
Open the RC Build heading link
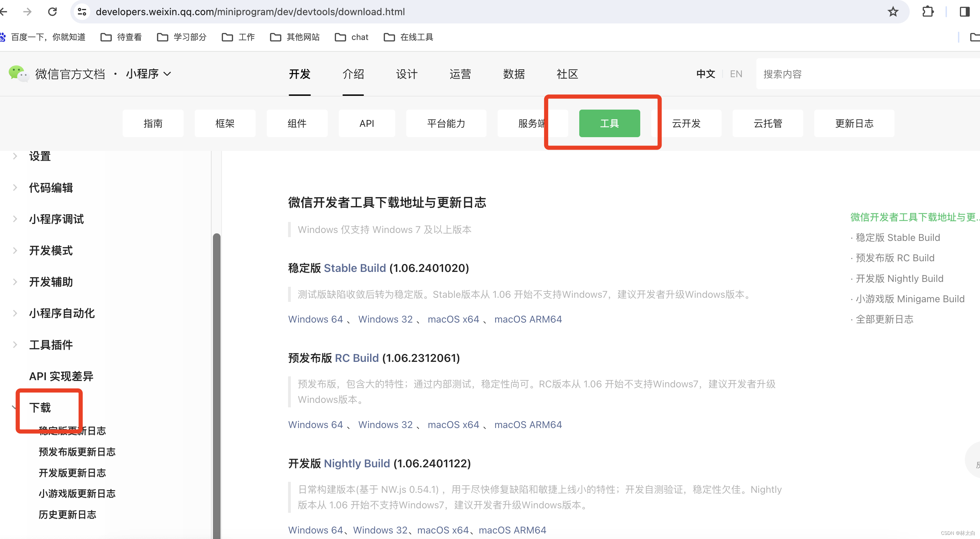pyautogui.click(x=356, y=358)
